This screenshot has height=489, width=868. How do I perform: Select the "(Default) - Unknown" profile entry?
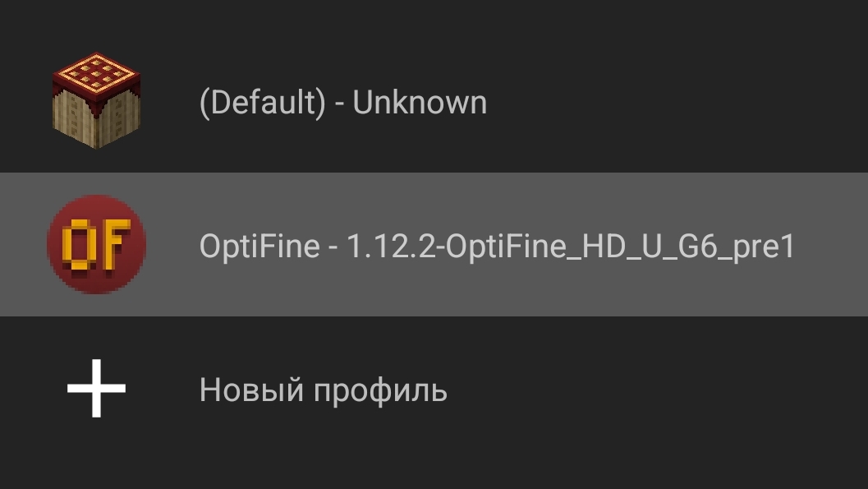point(342,103)
